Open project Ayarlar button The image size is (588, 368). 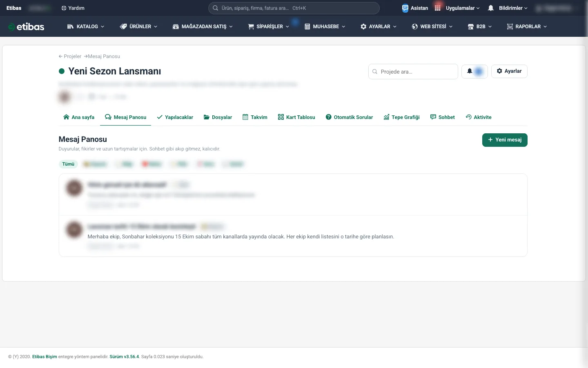click(x=509, y=71)
